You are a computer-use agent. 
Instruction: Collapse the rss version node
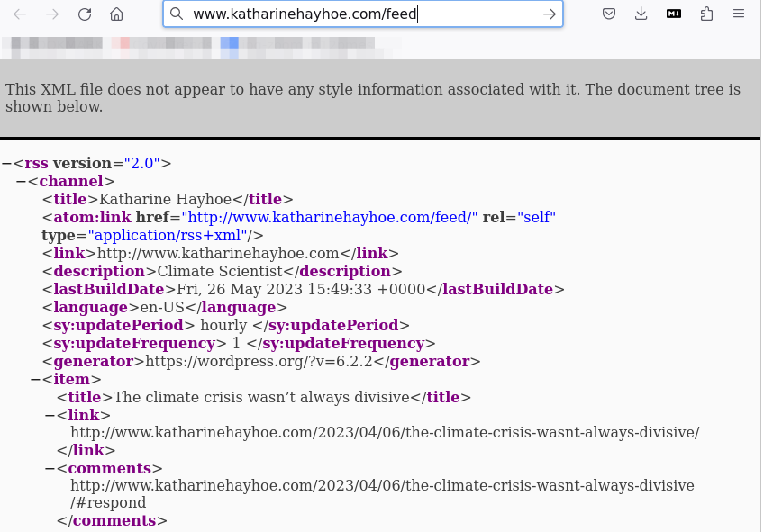(x=6, y=163)
